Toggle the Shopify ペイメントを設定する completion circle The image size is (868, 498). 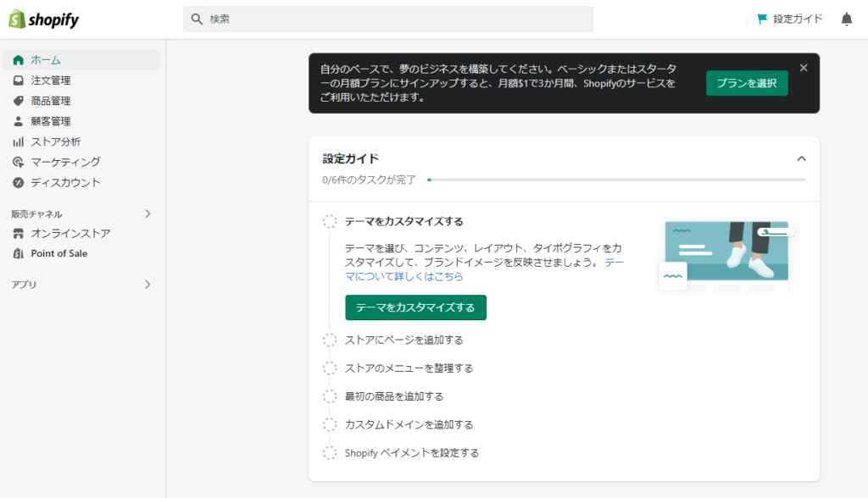pyautogui.click(x=330, y=452)
